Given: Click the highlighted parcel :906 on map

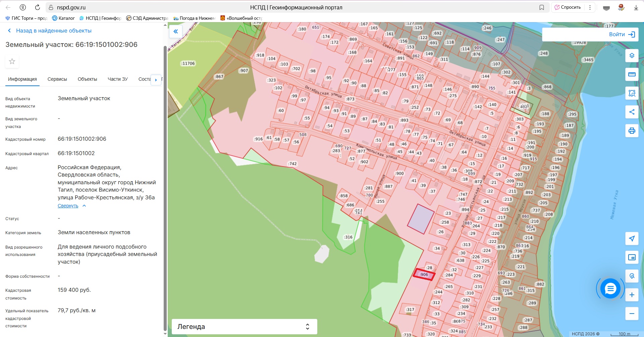Looking at the screenshot, I should point(424,275).
